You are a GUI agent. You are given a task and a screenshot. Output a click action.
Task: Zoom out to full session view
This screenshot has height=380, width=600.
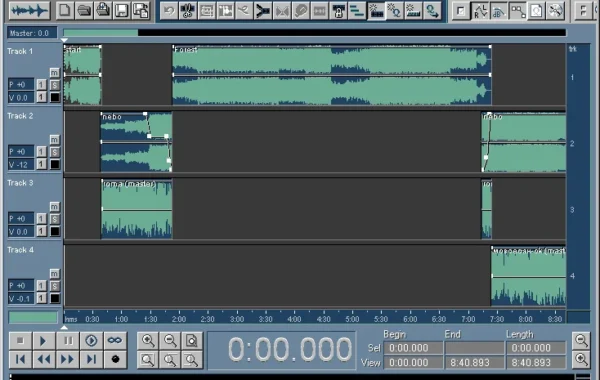191,340
